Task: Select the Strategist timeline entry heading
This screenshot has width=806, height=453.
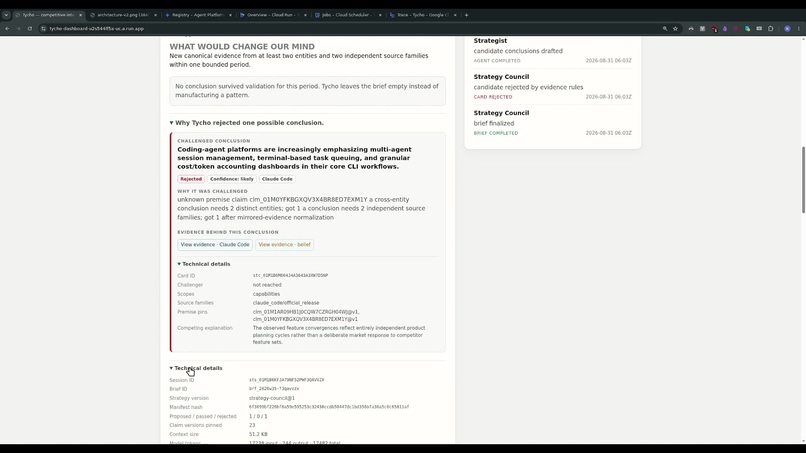Action: coord(490,41)
